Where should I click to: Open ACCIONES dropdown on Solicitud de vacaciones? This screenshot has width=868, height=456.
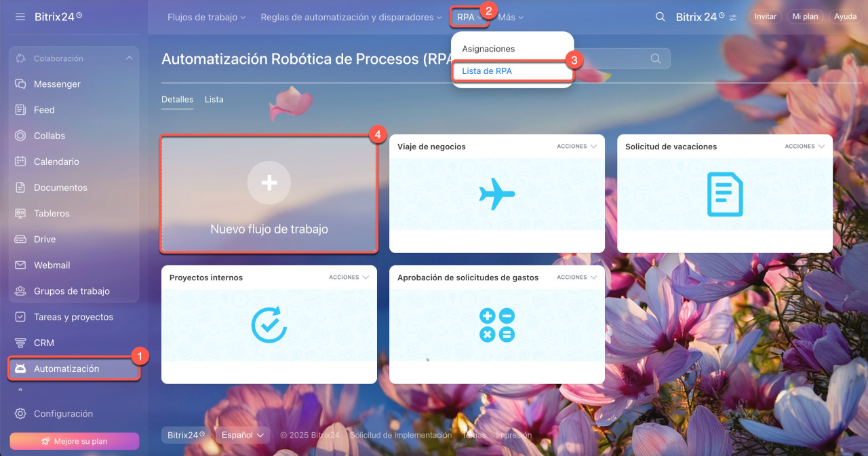pyautogui.click(x=805, y=146)
